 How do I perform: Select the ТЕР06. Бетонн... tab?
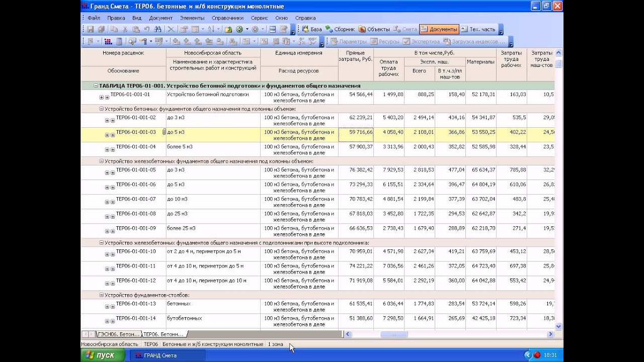point(164,334)
